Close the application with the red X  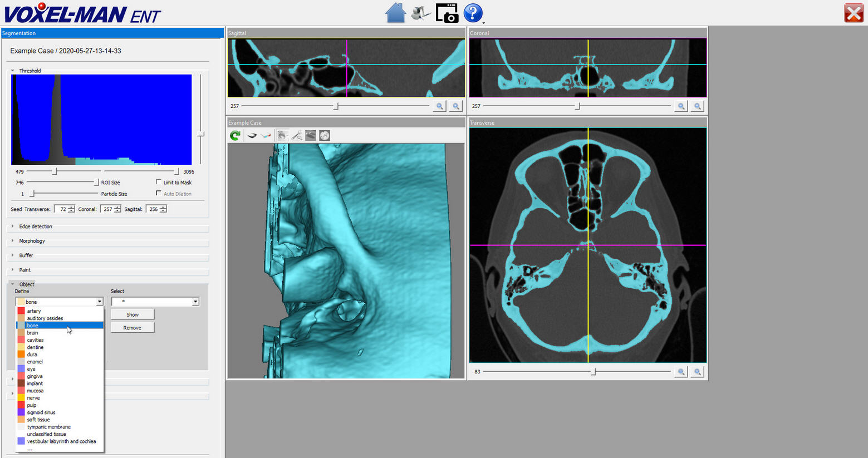[x=854, y=13]
